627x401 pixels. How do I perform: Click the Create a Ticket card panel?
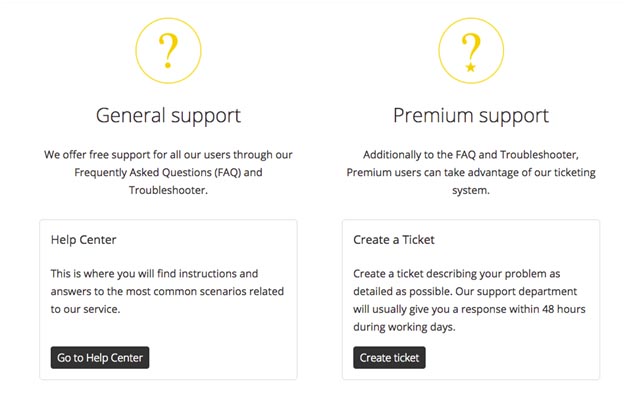coord(471,299)
